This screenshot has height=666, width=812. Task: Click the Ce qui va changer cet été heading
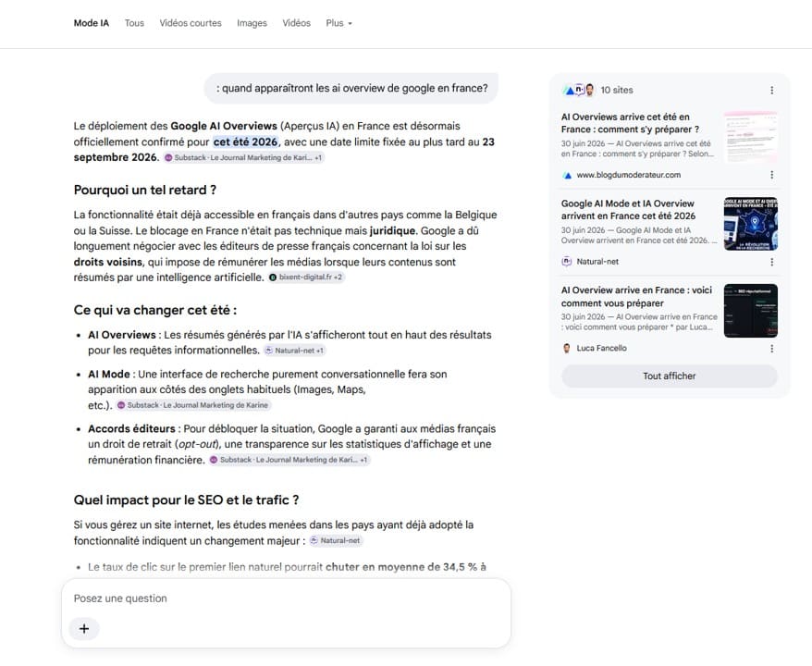[x=155, y=310]
